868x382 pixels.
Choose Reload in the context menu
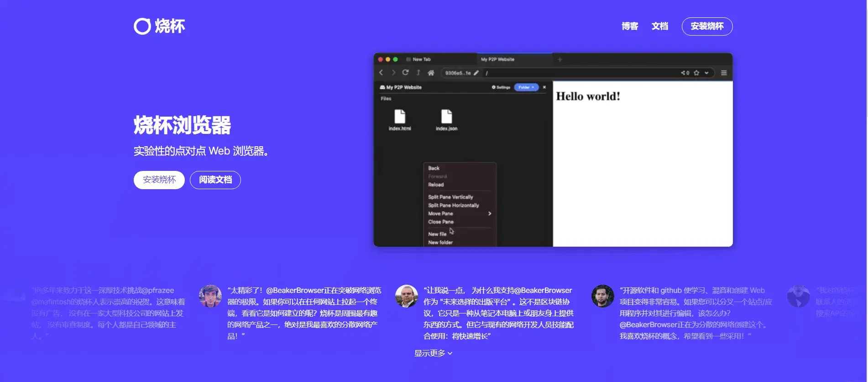(x=436, y=185)
